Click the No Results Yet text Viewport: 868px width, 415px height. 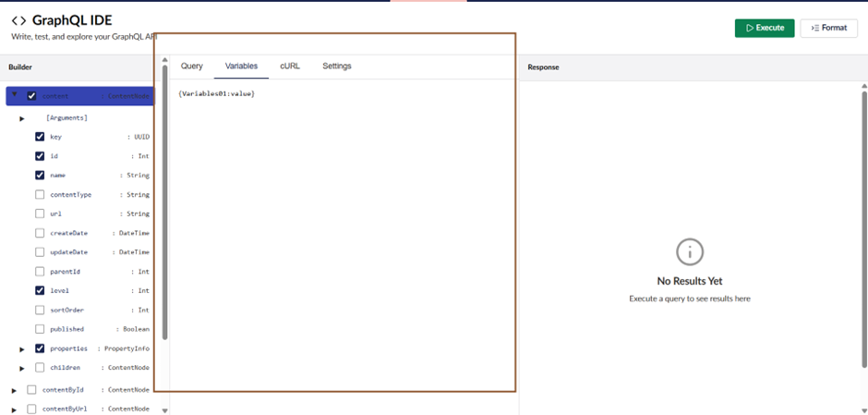coord(689,281)
